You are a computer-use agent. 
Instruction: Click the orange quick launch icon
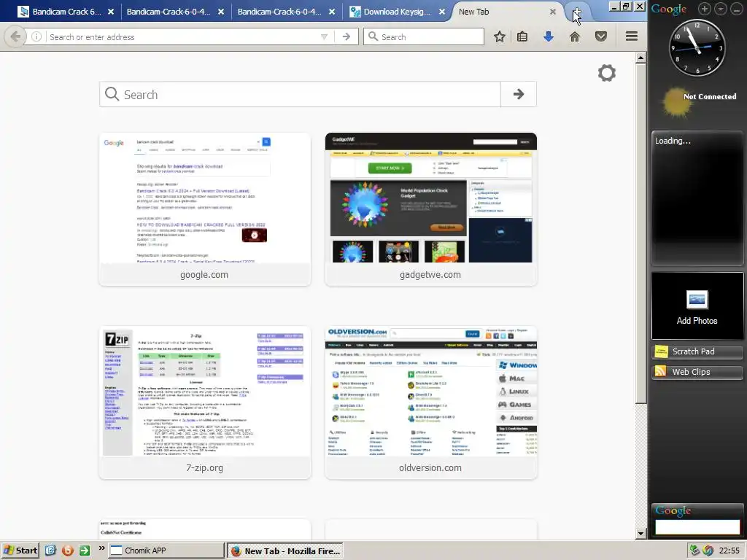tap(68, 551)
